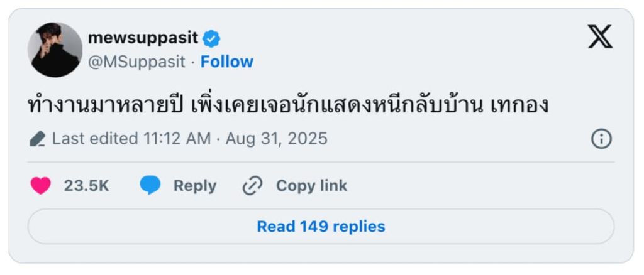Click the Reply text label
Image resolution: width=644 pixels, height=275 pixels.
click(195, 186)
